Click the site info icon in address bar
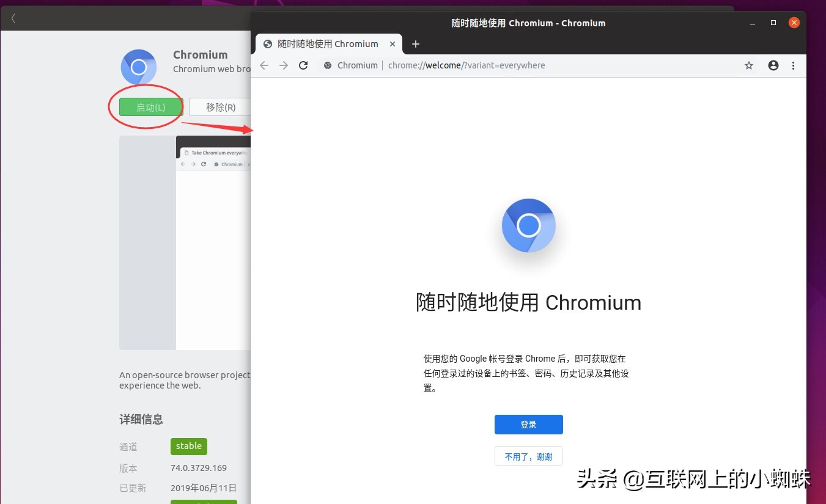 click(328, 65)
